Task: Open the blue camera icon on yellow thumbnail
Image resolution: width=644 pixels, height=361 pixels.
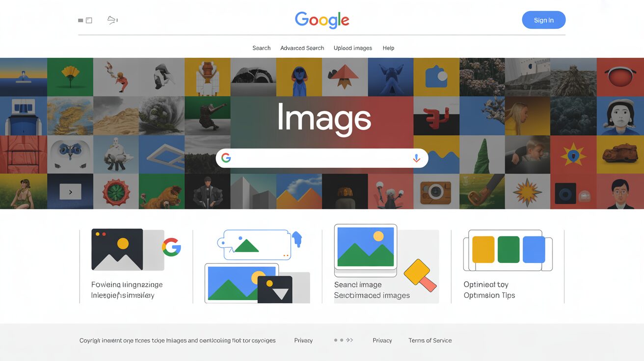Action: click(436, 77)
